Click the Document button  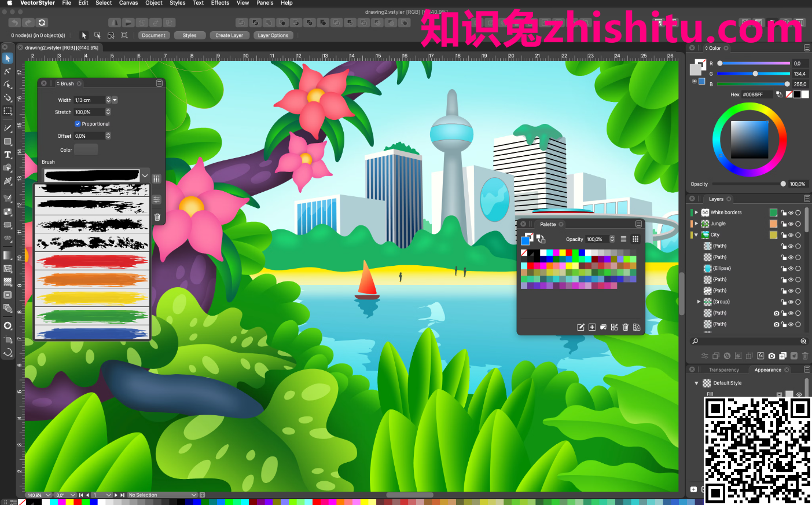[x=153, y=35]
